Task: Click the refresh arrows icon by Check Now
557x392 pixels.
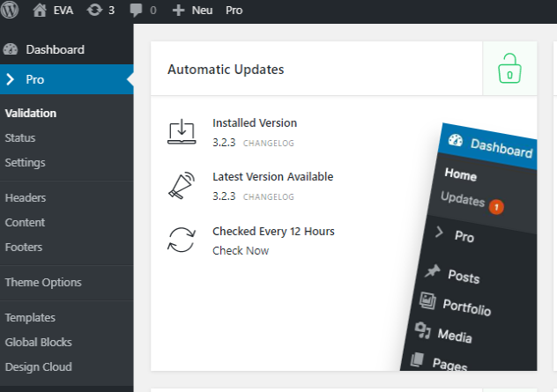Action: coord(182,240)
